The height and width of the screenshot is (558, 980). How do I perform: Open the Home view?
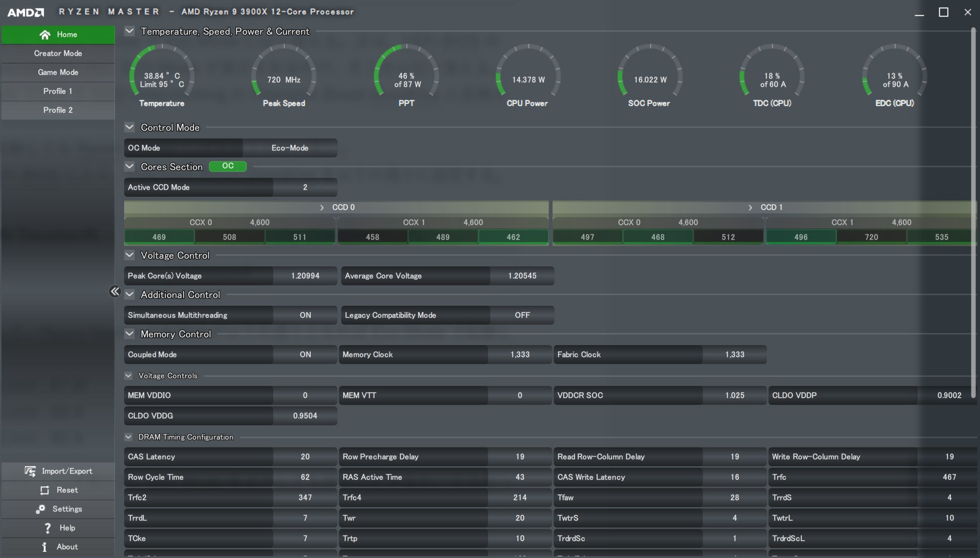click(x=58, y=34)
